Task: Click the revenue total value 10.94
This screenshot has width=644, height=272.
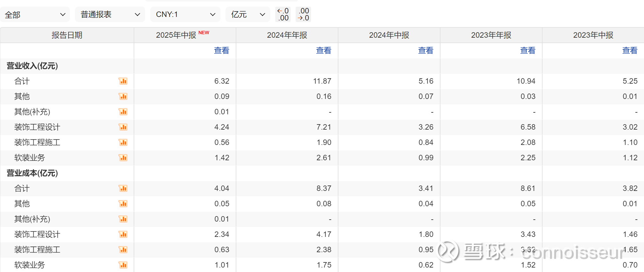Action: tap(526, 81)
